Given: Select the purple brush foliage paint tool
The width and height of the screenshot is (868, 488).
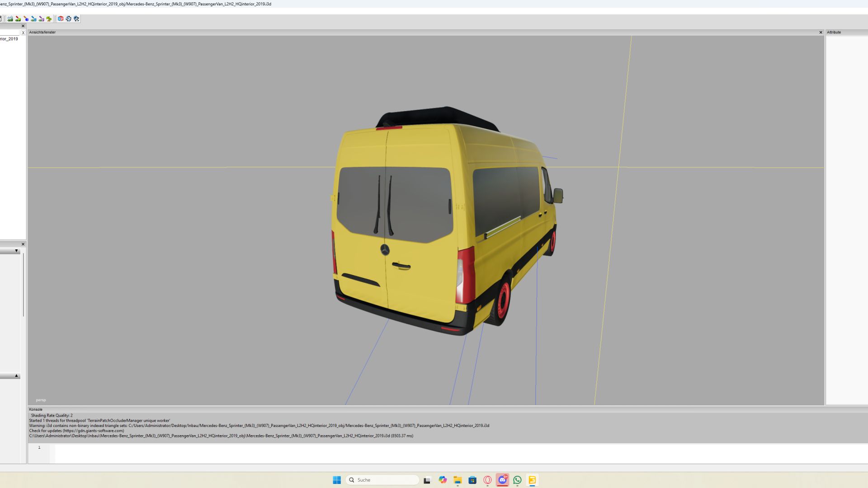Looking at the screenshot, I should (41, 19).
